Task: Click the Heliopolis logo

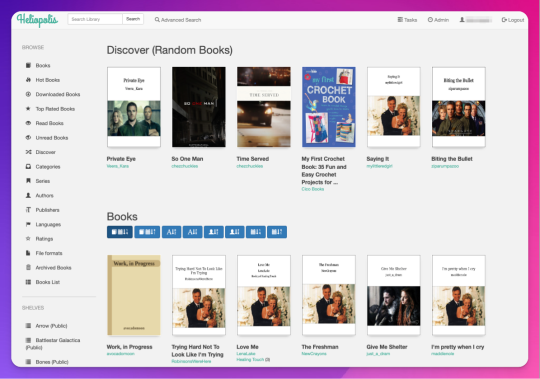Action: click(x=37, y=20)
